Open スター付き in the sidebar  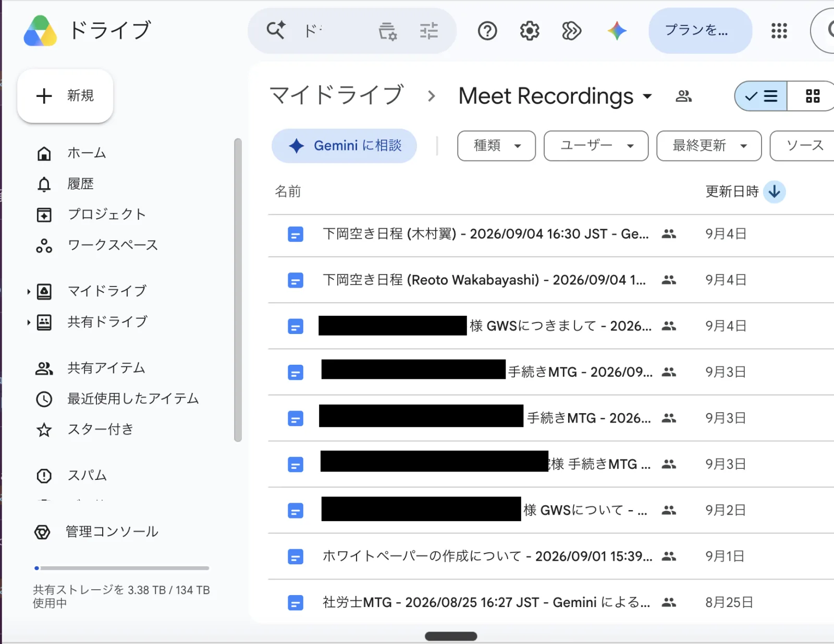click(x=100, y=429)
